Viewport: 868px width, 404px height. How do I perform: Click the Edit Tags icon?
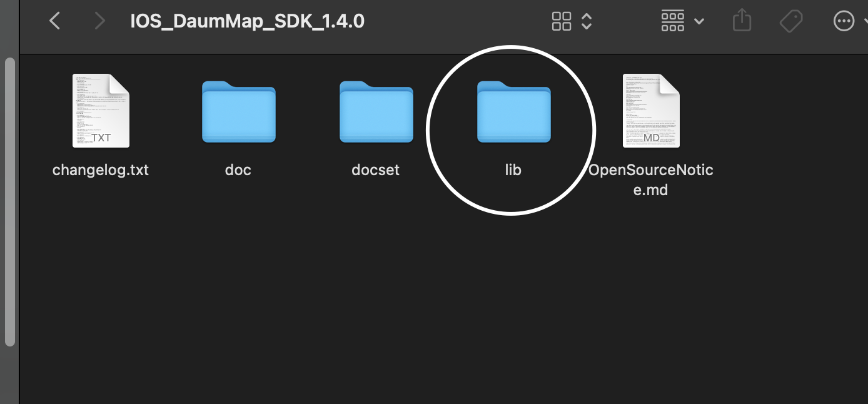pos(791,22)
